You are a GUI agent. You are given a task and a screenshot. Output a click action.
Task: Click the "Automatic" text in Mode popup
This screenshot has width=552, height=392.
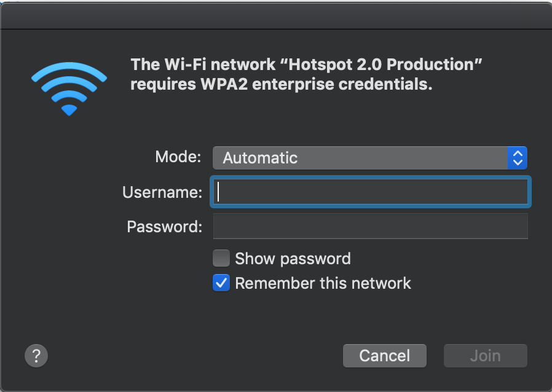[x=260, y=158]
